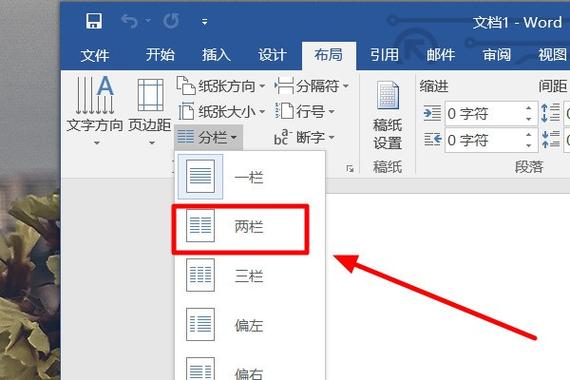570x380 pixels.
Task: Open the 行号 line numbers dropdown
Action: pos(305,112)
